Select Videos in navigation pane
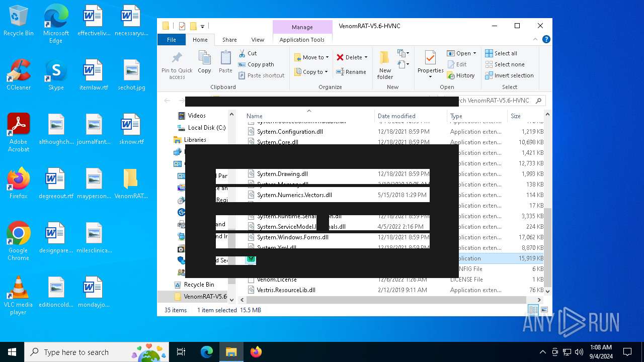644x362 pixels. click(x=196, y=116)
